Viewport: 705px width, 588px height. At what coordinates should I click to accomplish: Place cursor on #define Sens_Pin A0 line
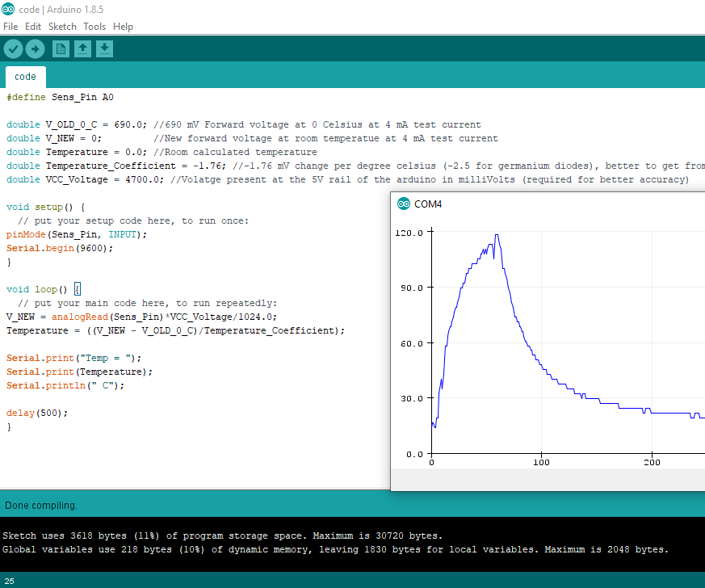[61, 97]
